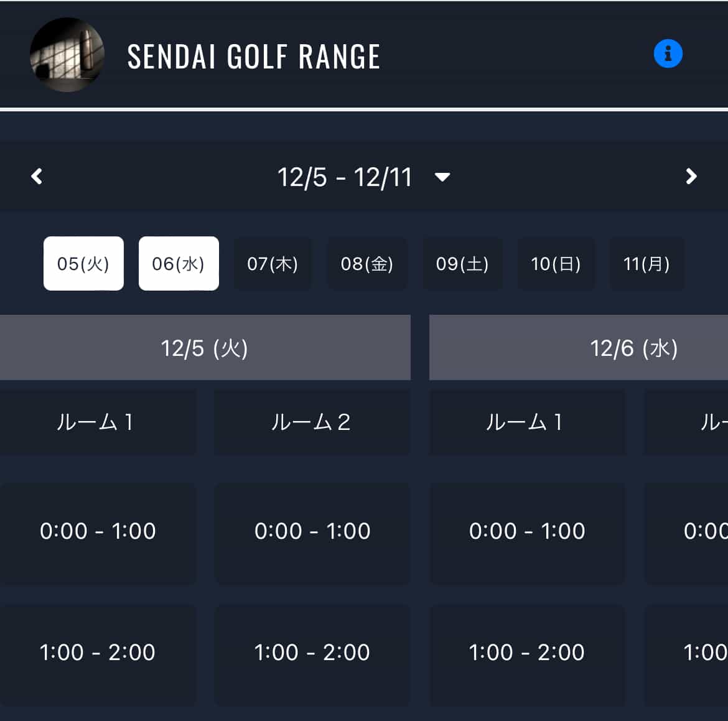728x721 pixels.
Task: Book 0:00 - 1:00 in 12/6 Room 1
Action: coord(527,531)
